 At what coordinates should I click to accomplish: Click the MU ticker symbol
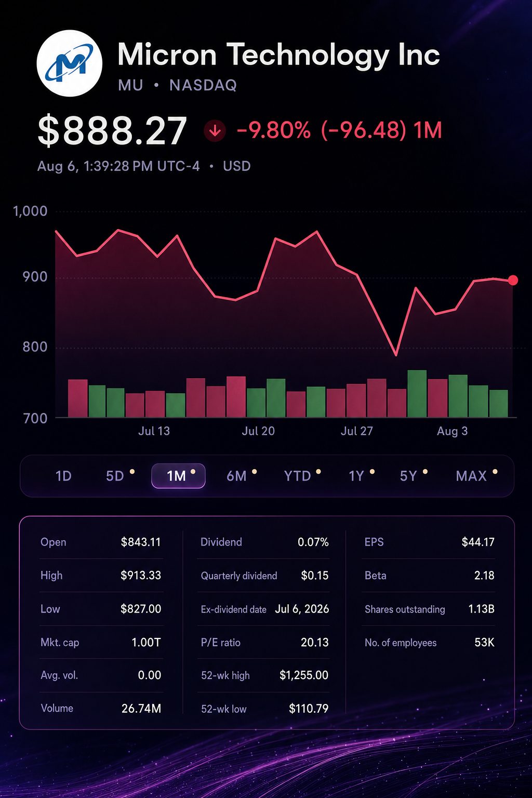130,85
